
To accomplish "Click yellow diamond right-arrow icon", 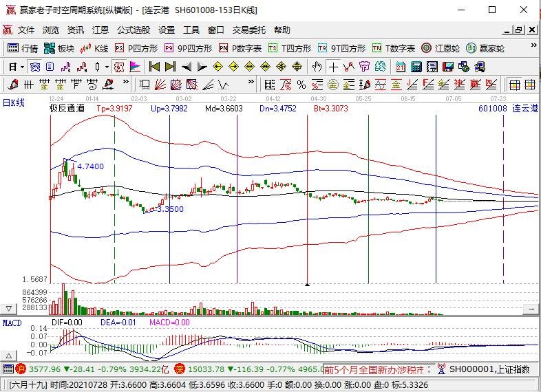I will pyautogui.click(x=234, y=67).
